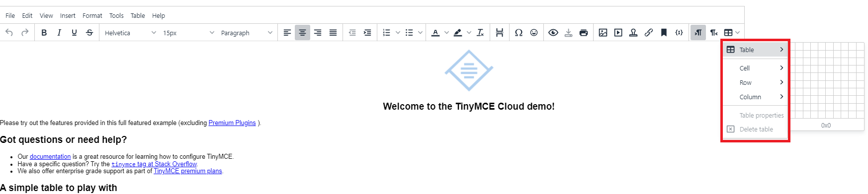The width and height of the screenshot is (868, 194).
Task: Click the TinyMCE logo image
Action: (469, 70)
